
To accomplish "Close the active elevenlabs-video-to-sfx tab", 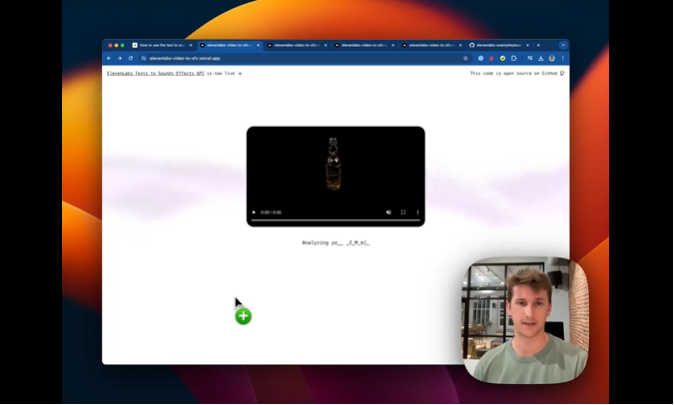I will [258, 45].
